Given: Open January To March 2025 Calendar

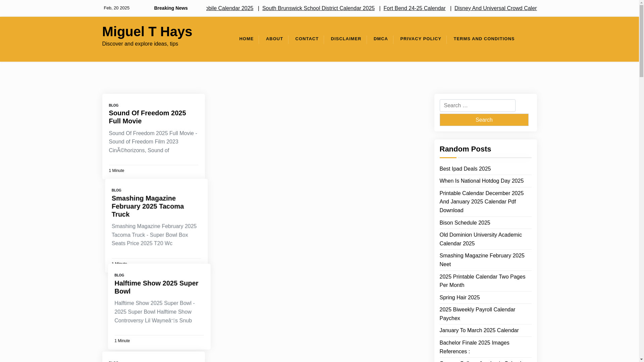Looking at the screenshot, I should coord(479,330).
